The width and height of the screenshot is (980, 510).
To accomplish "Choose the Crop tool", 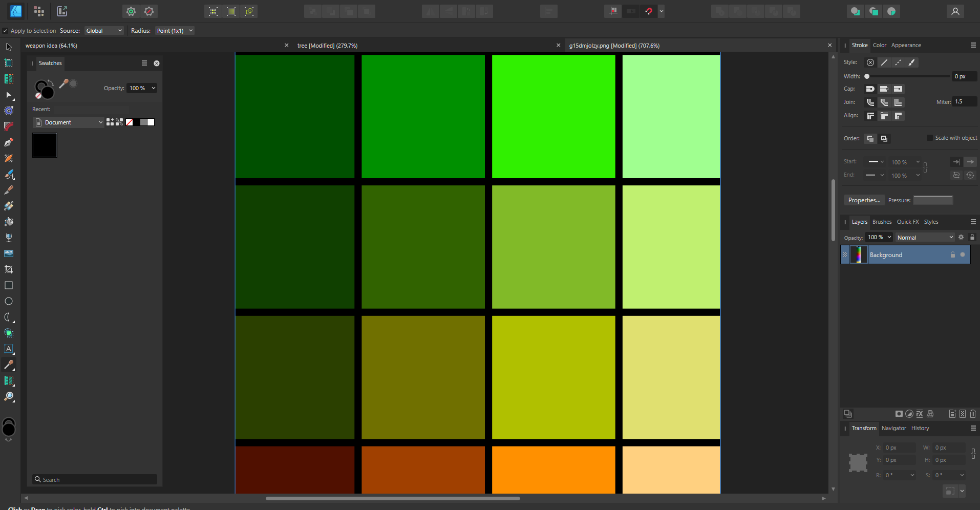I will (x=9, y=269).
